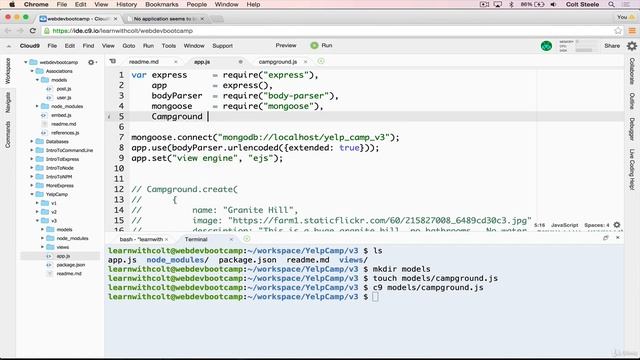Switch to the readme.md tab
The height and width of the screenshot is (360, 640).
point(144,62)
